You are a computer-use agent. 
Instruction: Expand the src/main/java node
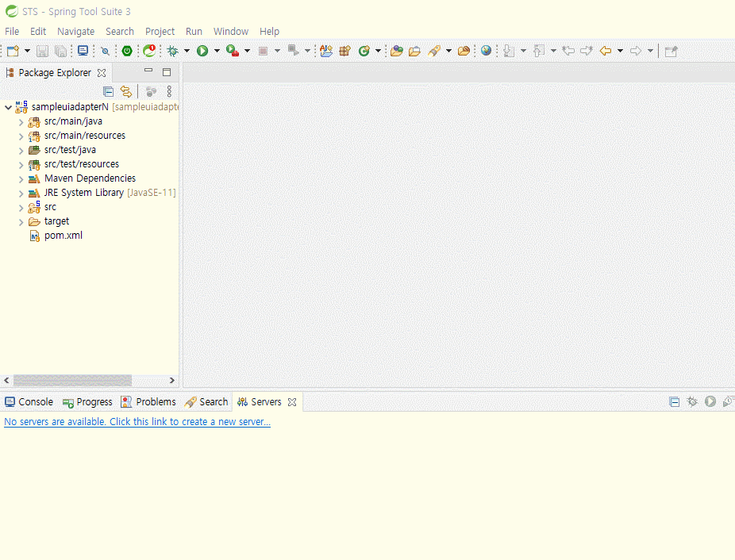click(21, 121)
